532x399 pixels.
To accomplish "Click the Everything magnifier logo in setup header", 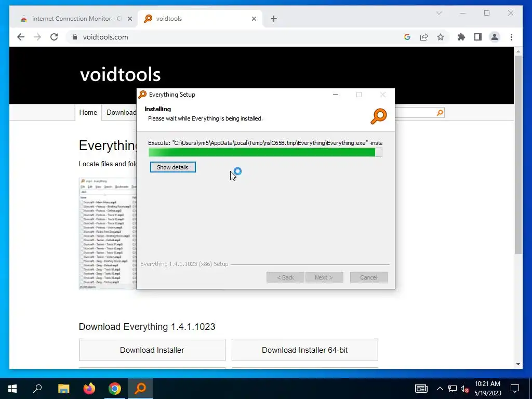I will click(x=379, y=116).
